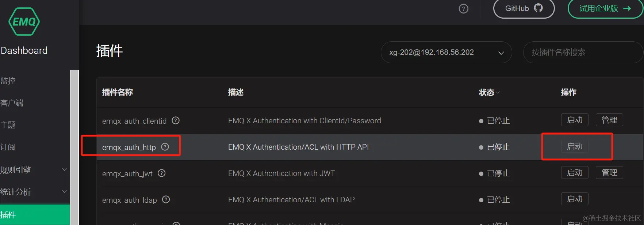Focus the plugin name search field
Screen dimensions: 644x225
(x=582, y=52)
